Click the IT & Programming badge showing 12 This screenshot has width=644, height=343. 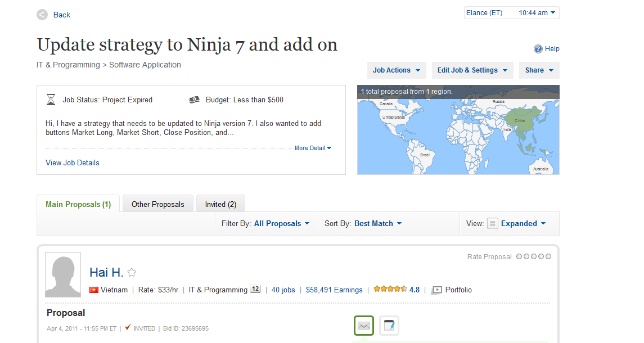click(255, 289)
